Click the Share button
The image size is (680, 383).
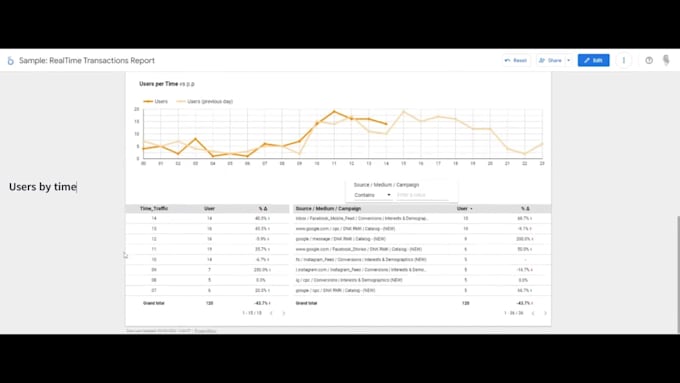coord(550,60)
